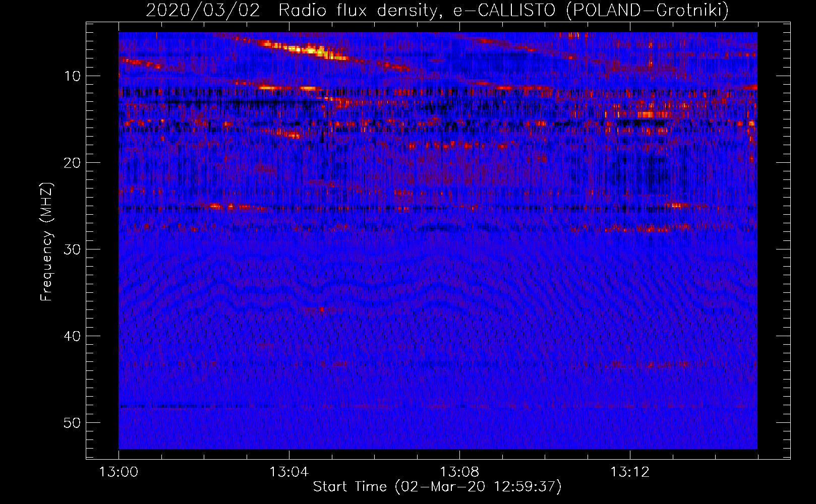Select the date 2020/03/02 in the title
The height and width of the screenshot is (504, 816).
pyautogui.click(x=203, y=10)
